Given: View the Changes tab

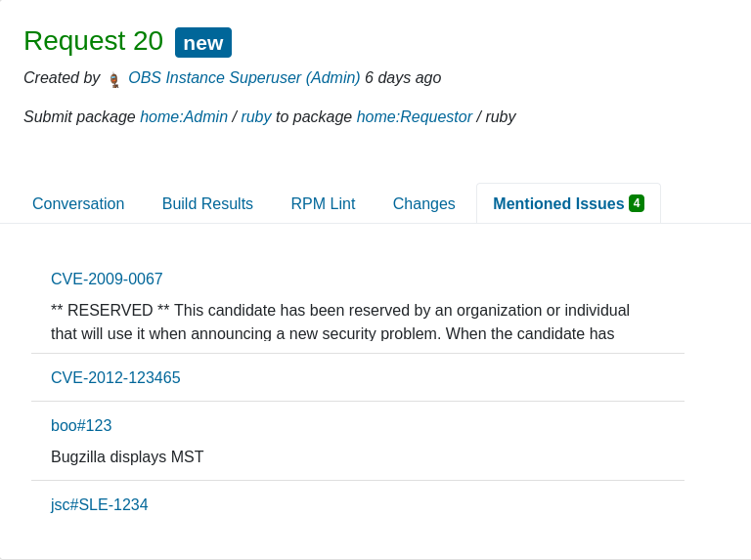Looking at the screenshot, I should pyautogui.click(x=423, y=203).
